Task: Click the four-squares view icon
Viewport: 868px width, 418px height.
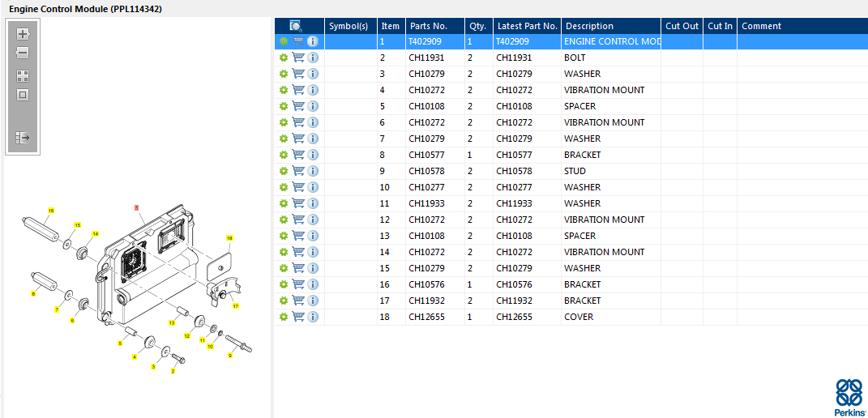Action: pos(23,76)
